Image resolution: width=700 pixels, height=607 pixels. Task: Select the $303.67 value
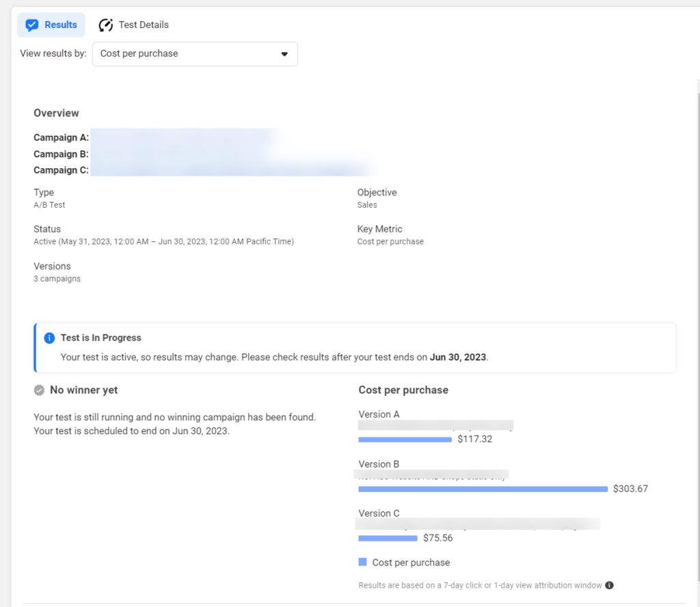(x=630, y=489)
